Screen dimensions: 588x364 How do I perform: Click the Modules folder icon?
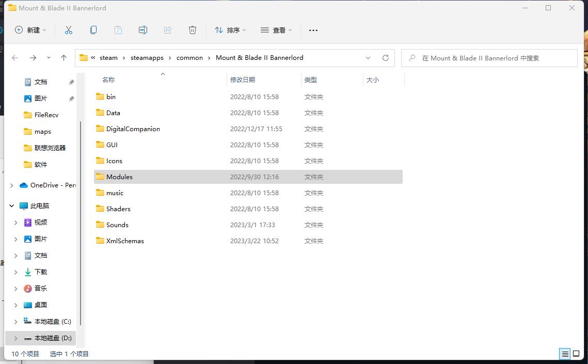click(x=100, y=177)
